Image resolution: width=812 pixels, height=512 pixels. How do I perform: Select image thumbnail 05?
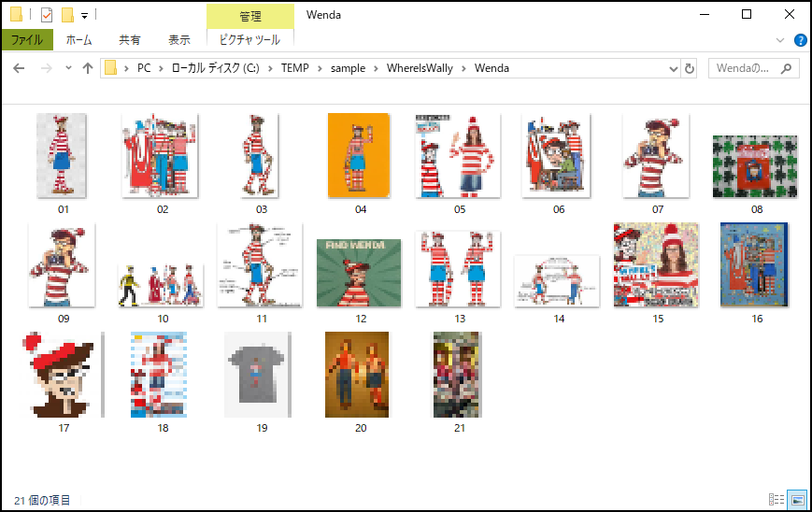click(458, 155)
